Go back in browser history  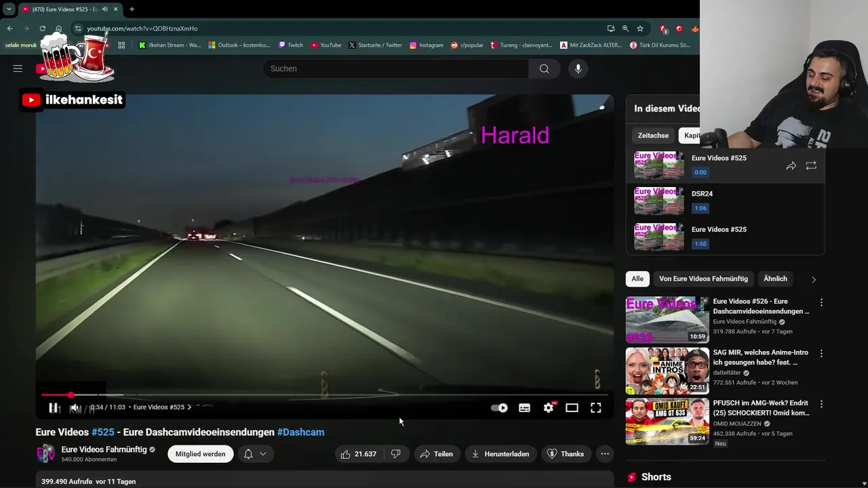tap(9, 28)
